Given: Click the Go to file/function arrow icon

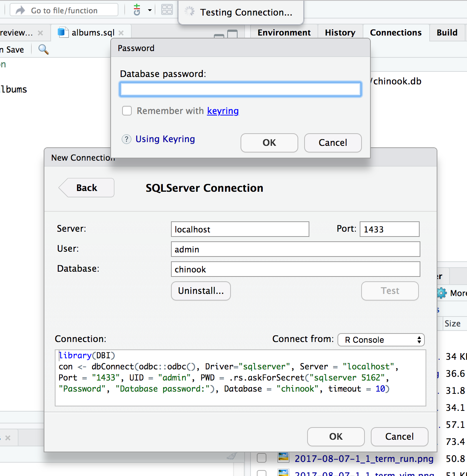Looking at the screenshot, I should [x=20, y=10].
